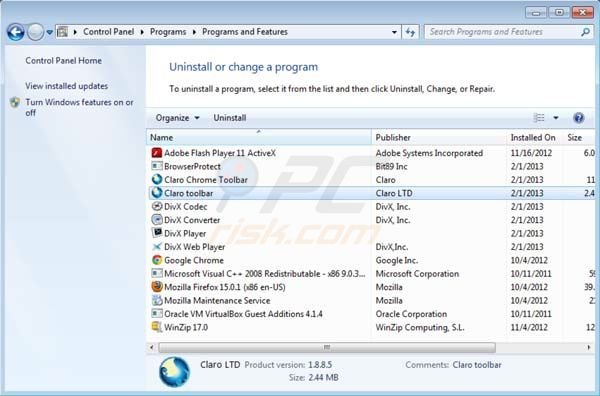Expand arrow after Programs breadcrumb

[194, 32]
